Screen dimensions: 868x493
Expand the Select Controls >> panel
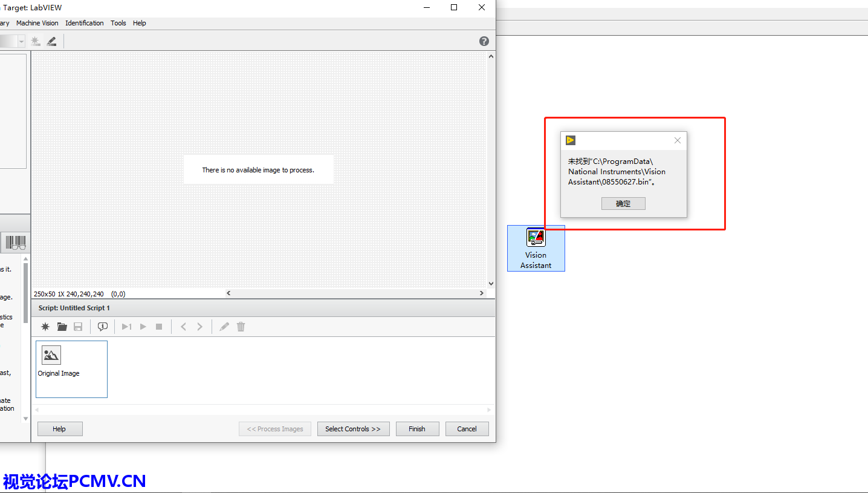pos(353,429)
